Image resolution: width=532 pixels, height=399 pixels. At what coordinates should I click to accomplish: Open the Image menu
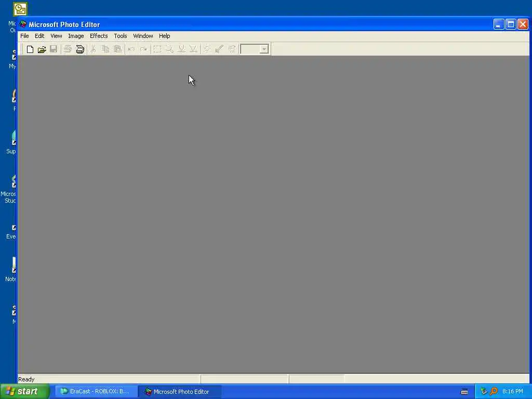click(x=76, y=36)
